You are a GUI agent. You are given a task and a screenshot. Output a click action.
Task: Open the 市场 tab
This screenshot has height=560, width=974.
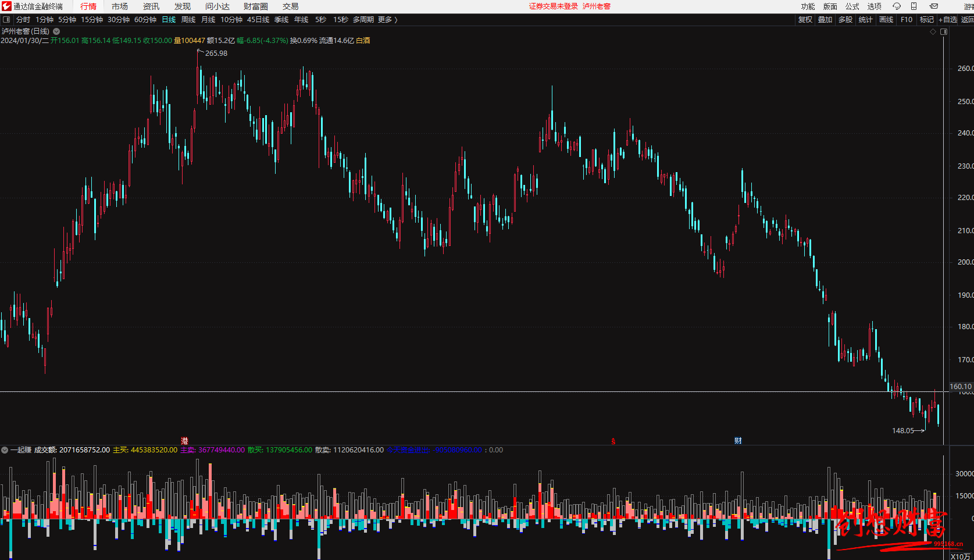(x=120, y=6)
